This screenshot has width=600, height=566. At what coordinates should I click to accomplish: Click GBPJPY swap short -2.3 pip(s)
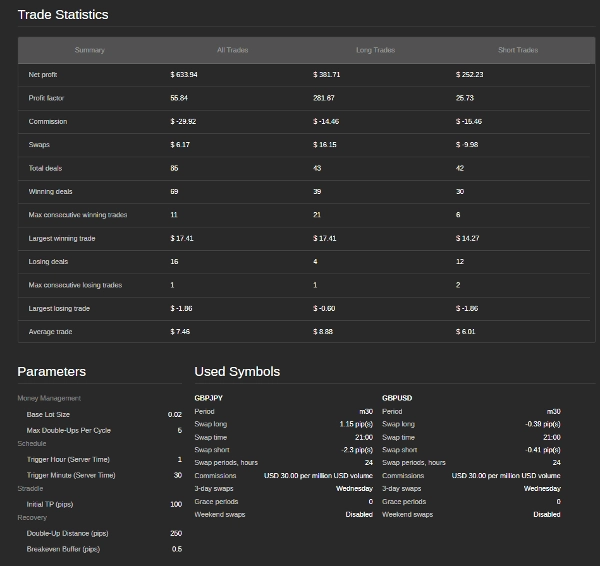[x=357, y=450]
